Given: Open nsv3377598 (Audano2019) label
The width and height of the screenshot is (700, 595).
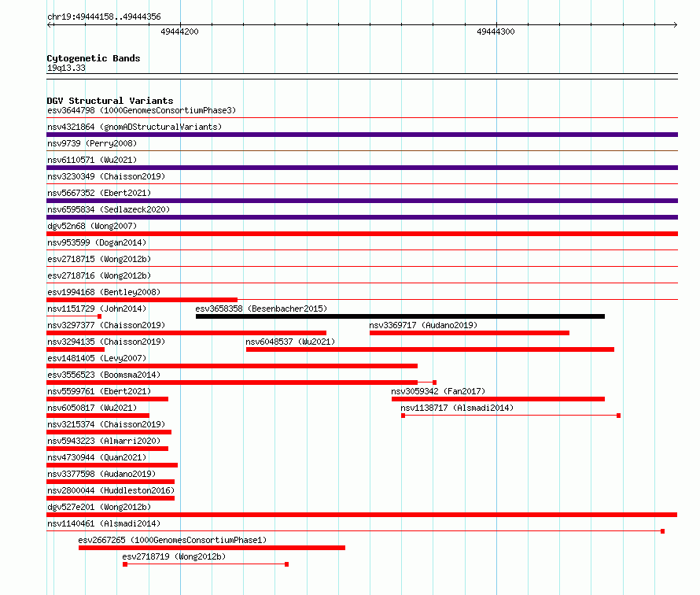Looking at the screenshot, I should 101,474.
